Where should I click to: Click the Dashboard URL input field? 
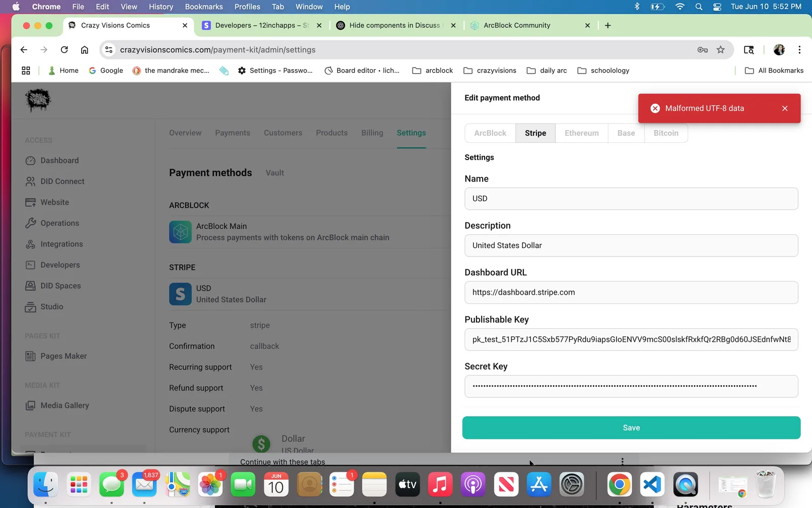click(x=631, y=293)
